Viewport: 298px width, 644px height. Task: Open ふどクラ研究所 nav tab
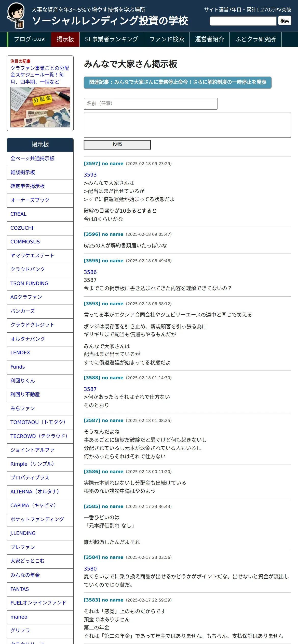255,39
